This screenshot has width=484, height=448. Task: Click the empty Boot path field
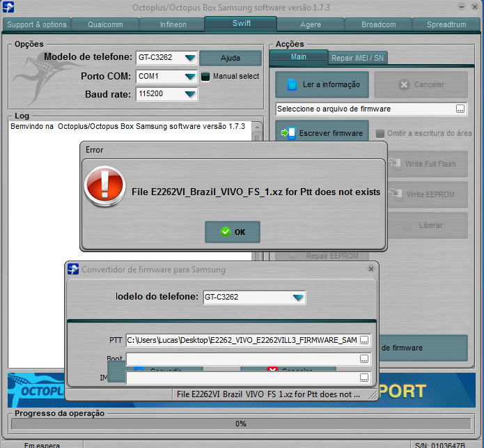pyautogui.click(x=242, y=359)
